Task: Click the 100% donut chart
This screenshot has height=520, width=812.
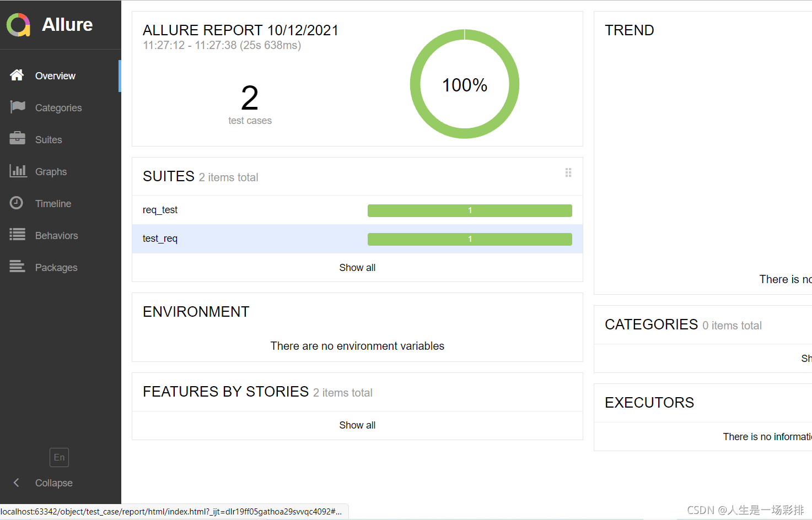Action: (x=465, y=84)
